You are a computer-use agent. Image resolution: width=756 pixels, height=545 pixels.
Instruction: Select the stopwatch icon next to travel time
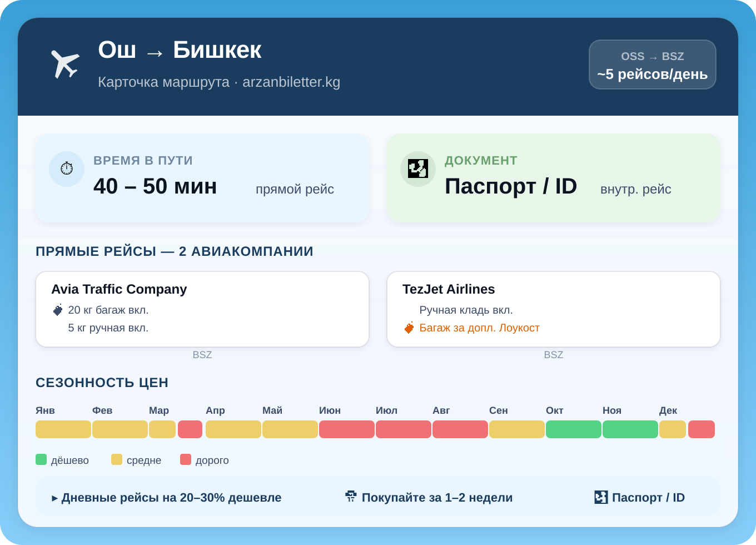coord(67,169)
